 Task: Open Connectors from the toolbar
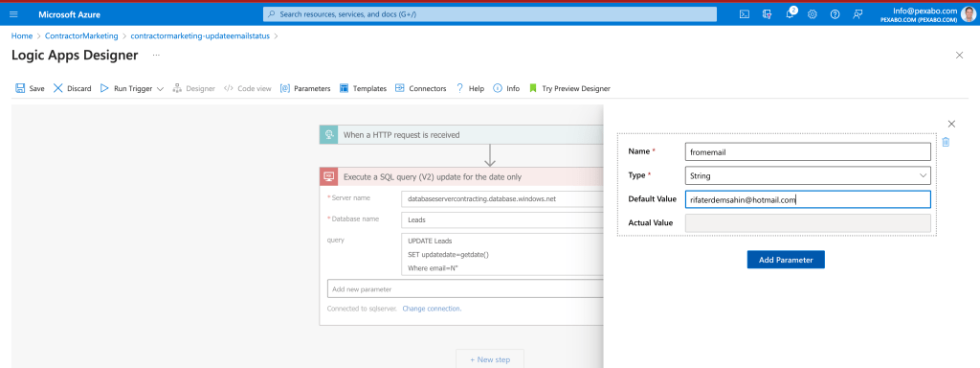tap(421, 88)
